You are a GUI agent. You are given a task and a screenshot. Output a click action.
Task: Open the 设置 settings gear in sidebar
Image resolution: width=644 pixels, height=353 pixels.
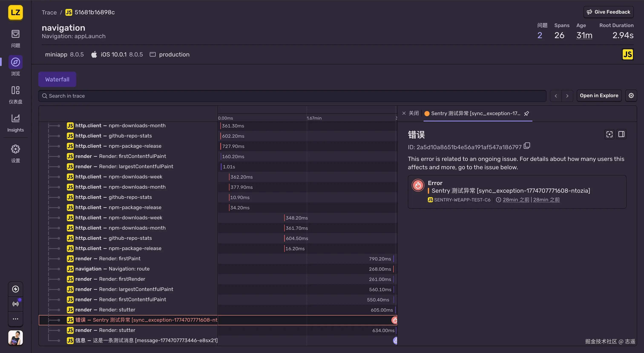click(x=16, y=149)
